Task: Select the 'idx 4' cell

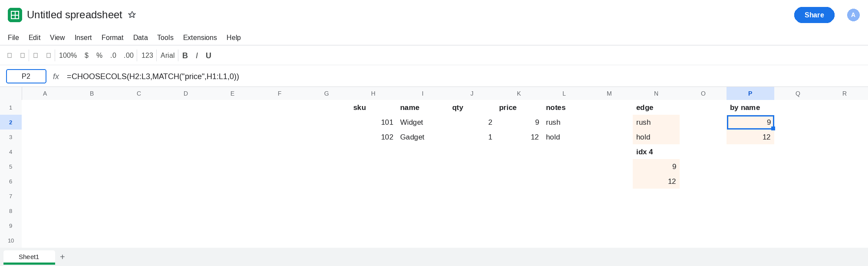Action: [656, 152]
